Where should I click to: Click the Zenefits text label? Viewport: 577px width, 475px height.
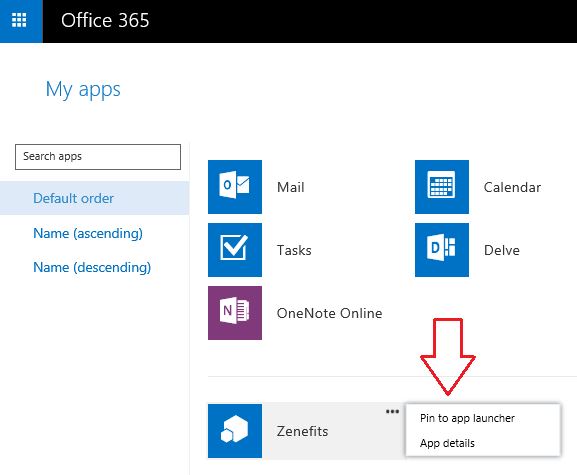[302, 431]
